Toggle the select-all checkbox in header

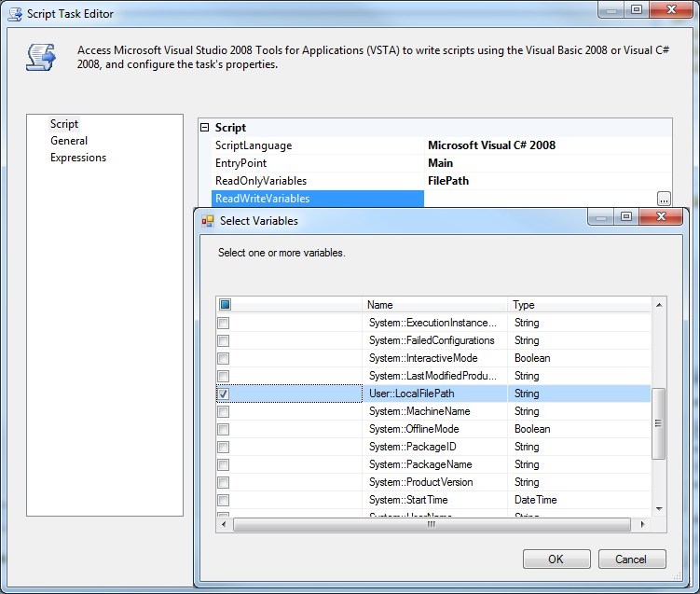(225, 305)
